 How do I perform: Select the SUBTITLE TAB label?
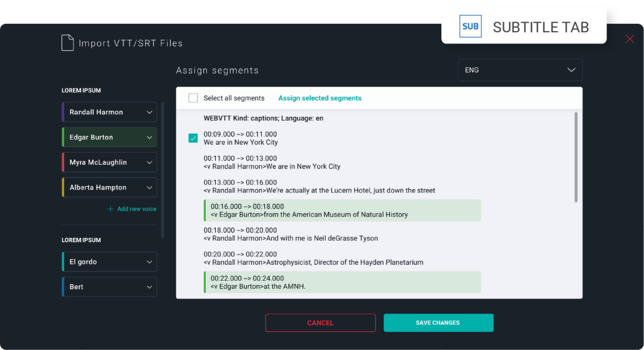point(540,27)
